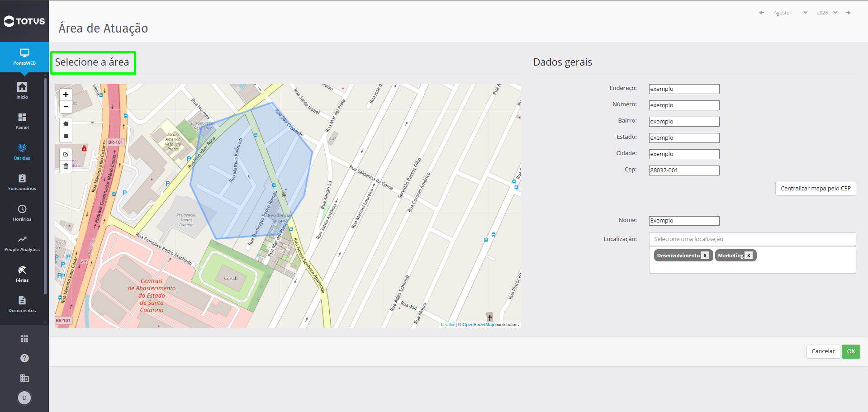This screenshot has width=868, height=412.
Task: Go to next month arrow
Action: click(x=848, y=13)
